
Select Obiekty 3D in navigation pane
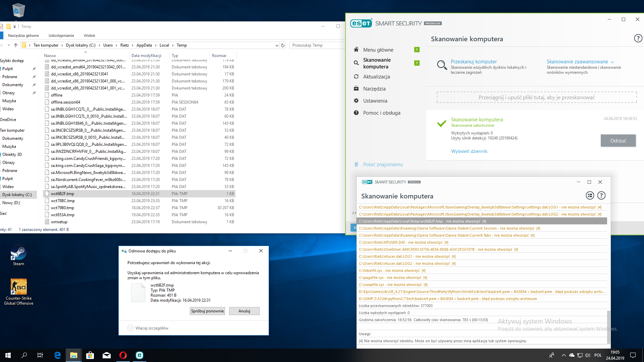tap(12, 154)
